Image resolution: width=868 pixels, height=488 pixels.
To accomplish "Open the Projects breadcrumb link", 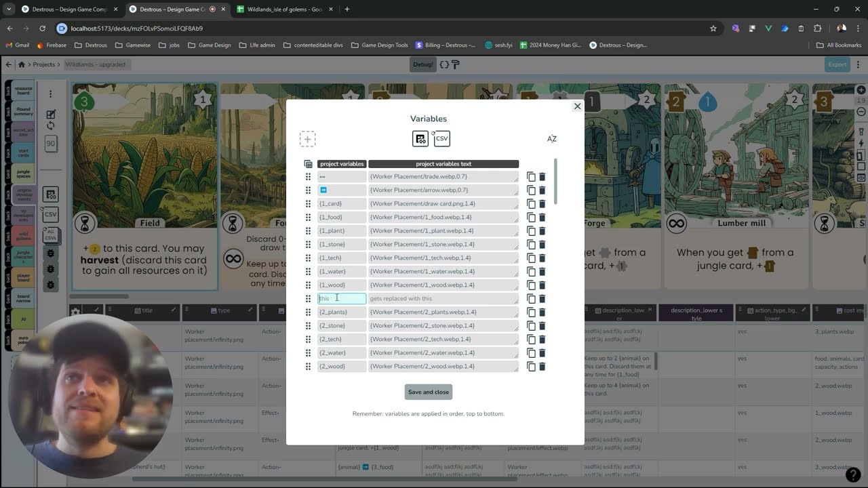I will click(44, 64).
